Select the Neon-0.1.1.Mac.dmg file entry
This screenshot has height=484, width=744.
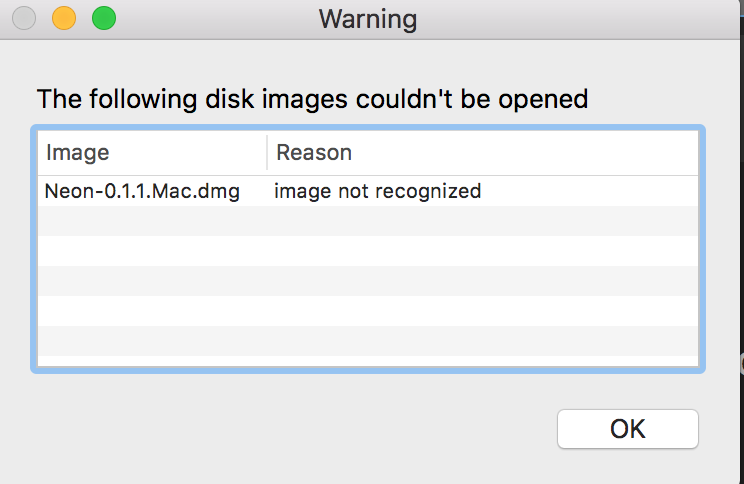[142, 191]
